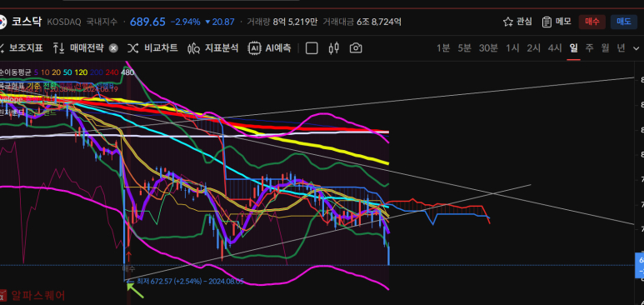The image size is (644, 305).
Task: Select the 주 weekly timeframe tab
Action: click(x=589, y=48)
